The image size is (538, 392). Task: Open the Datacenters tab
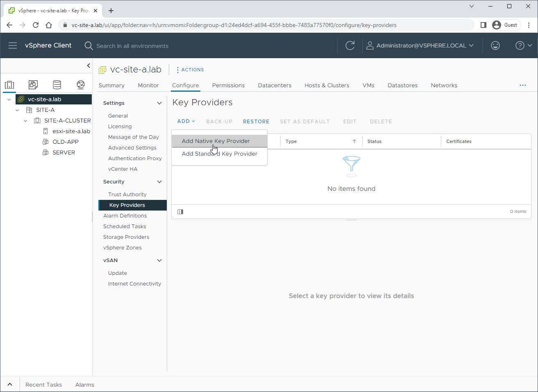[x=275, y=85]
